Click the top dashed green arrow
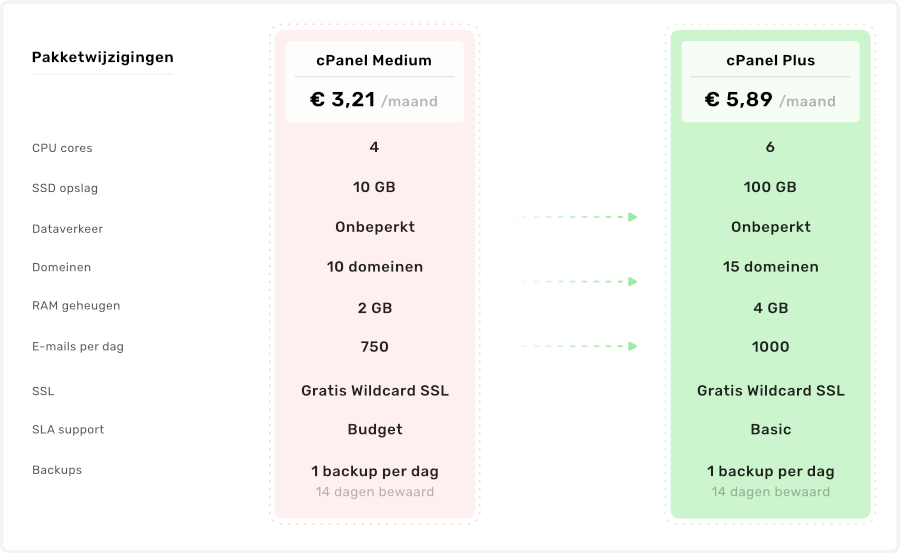 pyautogui.click(x=574, y=216)
